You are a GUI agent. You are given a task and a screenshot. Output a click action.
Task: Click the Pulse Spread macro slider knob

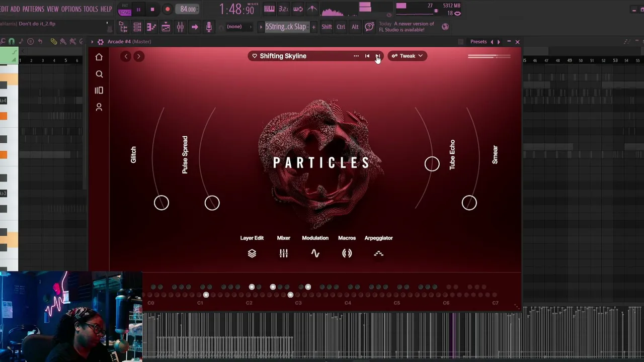pos(212,203)
